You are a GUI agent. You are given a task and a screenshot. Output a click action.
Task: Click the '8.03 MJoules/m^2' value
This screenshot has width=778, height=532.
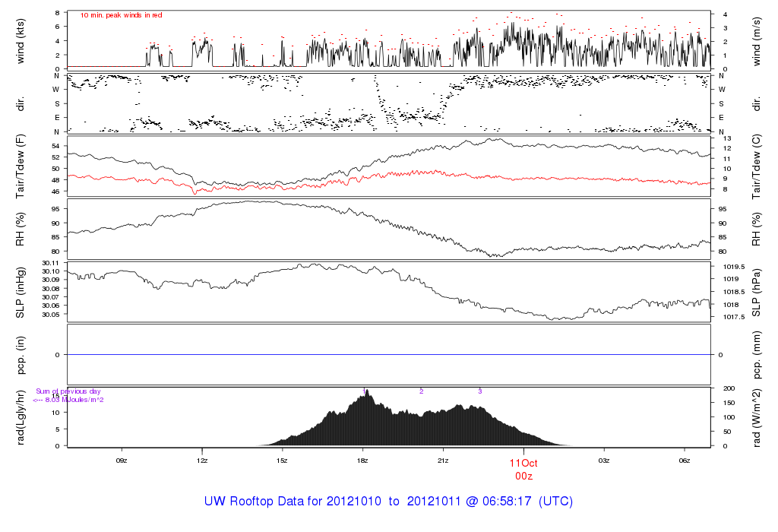[74, 400]
